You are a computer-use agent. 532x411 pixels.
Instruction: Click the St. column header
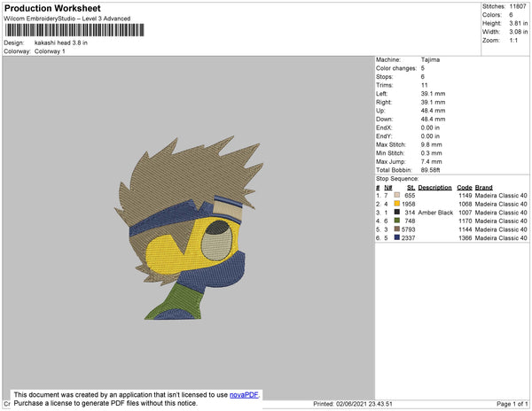pos(411,188)
